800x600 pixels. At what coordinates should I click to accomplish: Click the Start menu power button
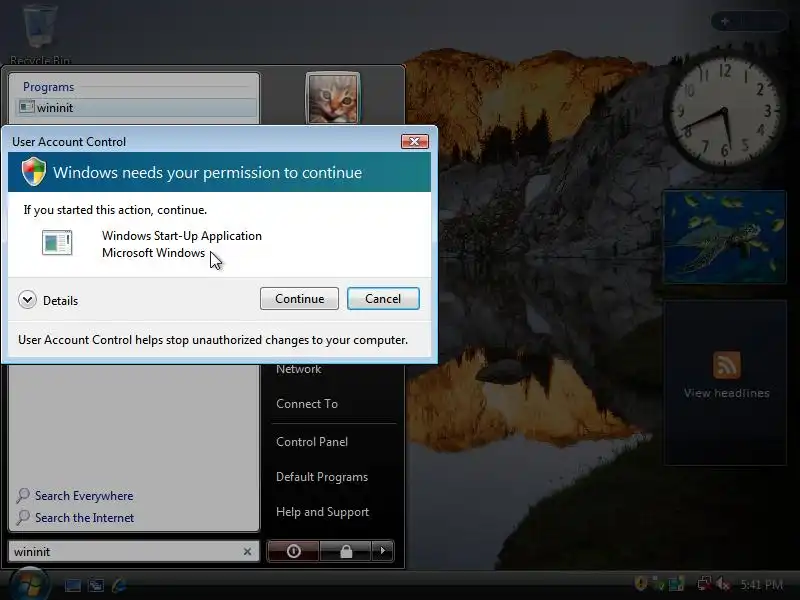point(293,551)
